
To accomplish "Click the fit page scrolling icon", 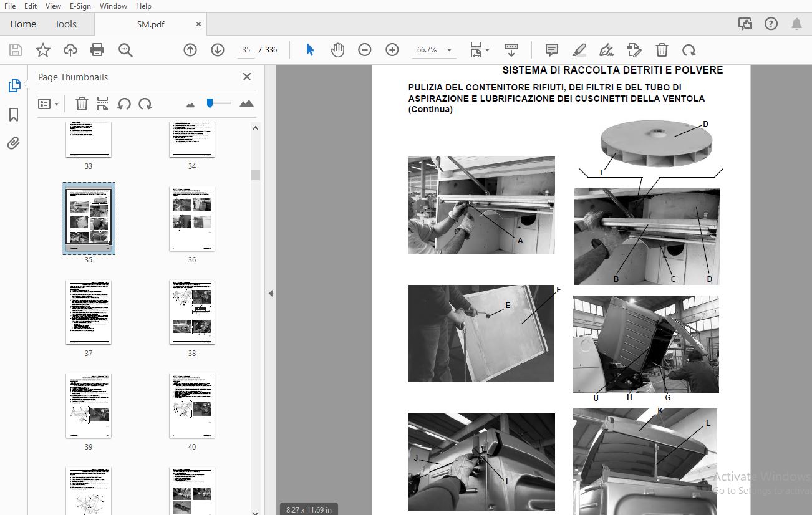I will click(x=476, y=50).
